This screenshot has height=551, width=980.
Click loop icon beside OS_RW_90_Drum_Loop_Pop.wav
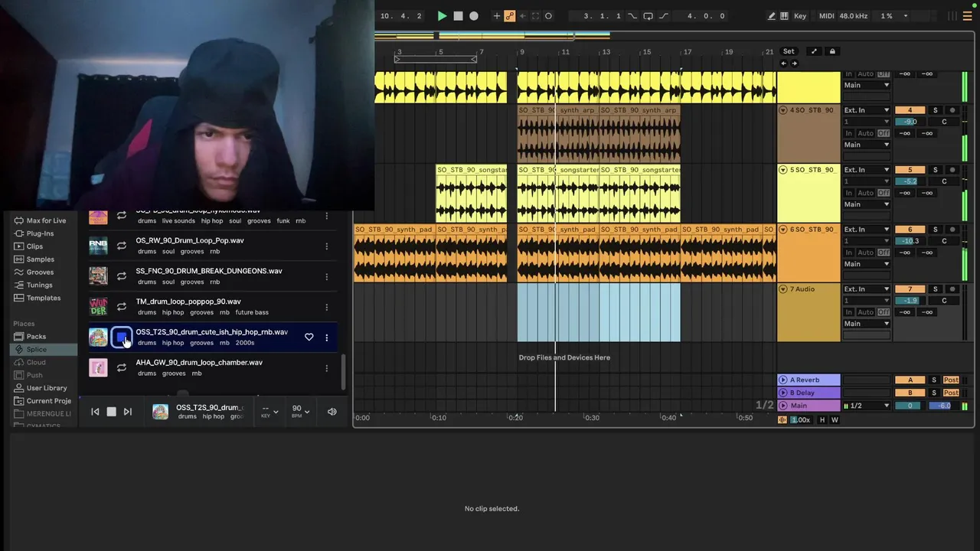(x=121, y=246)
